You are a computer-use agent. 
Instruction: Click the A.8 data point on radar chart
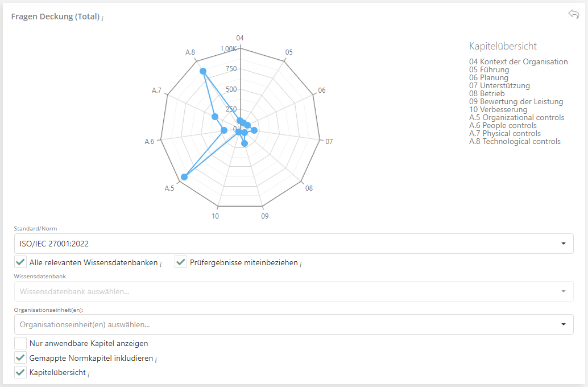[203, 71]
